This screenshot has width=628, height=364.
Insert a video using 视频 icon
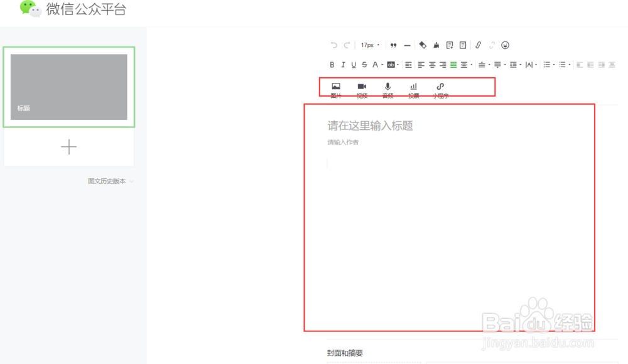click(360, 88)
